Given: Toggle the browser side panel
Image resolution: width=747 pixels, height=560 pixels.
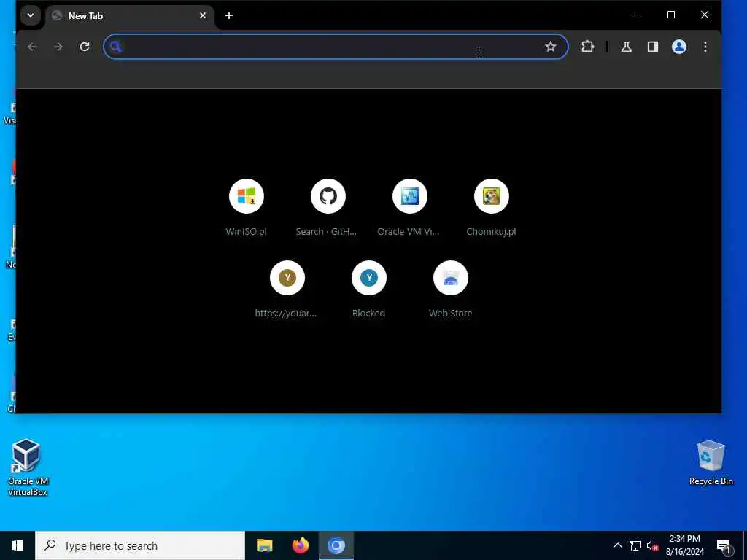Looking at the screenshot, I should click(x=653, y=47).
